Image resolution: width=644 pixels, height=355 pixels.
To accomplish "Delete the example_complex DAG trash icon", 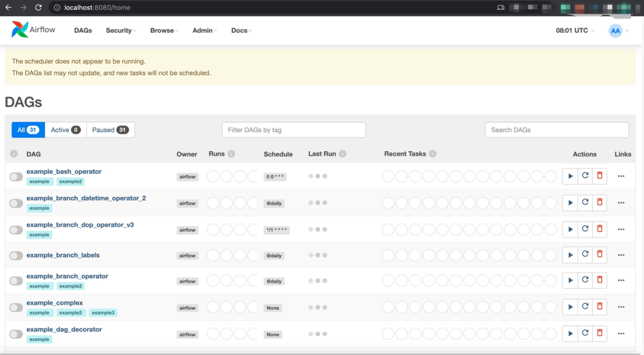I will [600, 307].
